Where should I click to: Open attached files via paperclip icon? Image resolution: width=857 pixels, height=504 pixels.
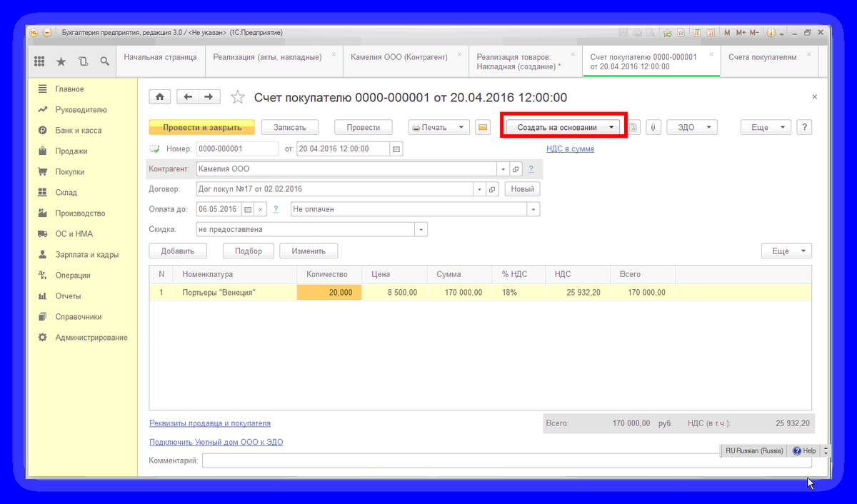click(653, 127)
